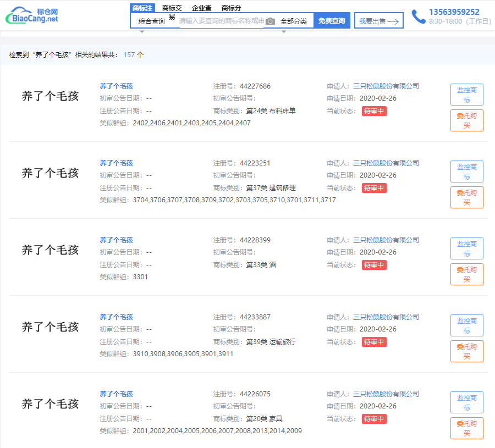Click registration number 44227686
495x448 pixels.
tap(255, 86)
